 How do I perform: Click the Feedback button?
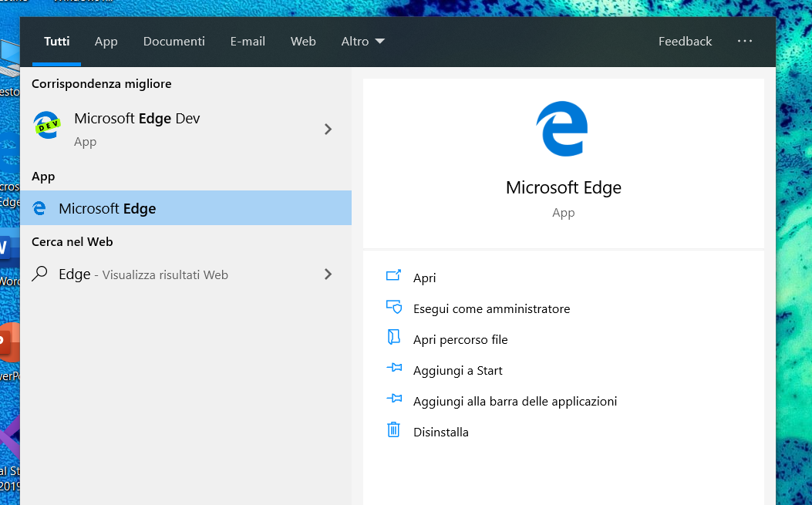tap(685, 42)
